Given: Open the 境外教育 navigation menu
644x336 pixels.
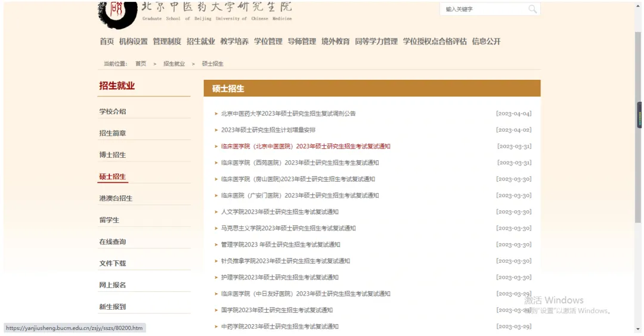Looking at the screenshot, I should [x=336, y=42].
